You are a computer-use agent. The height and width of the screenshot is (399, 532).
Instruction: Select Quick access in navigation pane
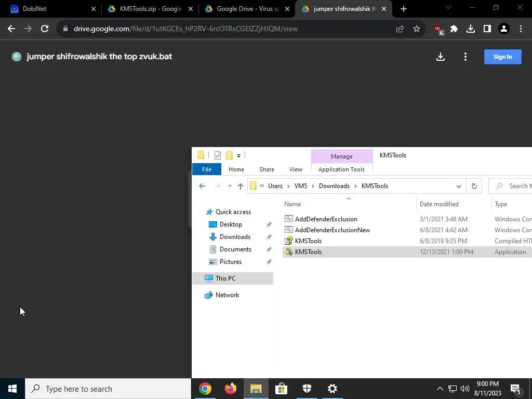point(233,212)
